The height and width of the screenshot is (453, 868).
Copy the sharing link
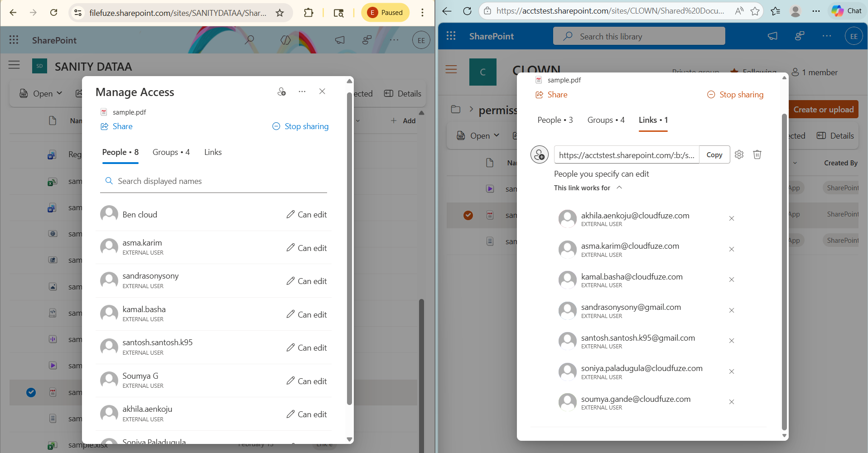tap(714, 154)
